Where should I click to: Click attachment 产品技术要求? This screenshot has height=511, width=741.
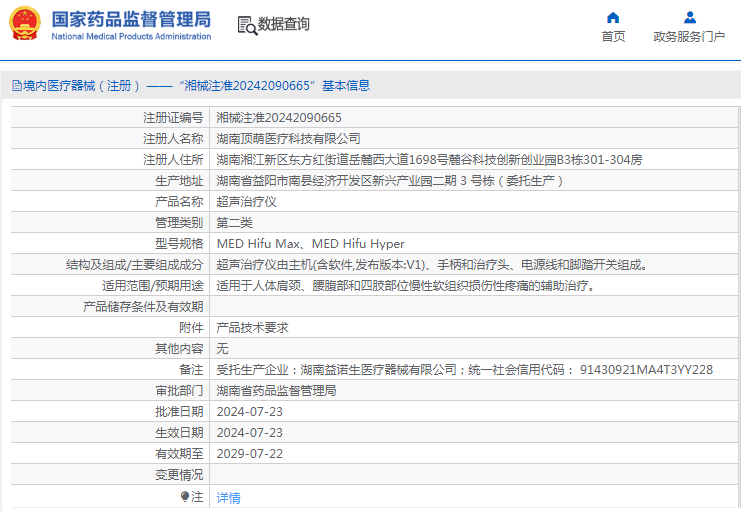point(252,328)
